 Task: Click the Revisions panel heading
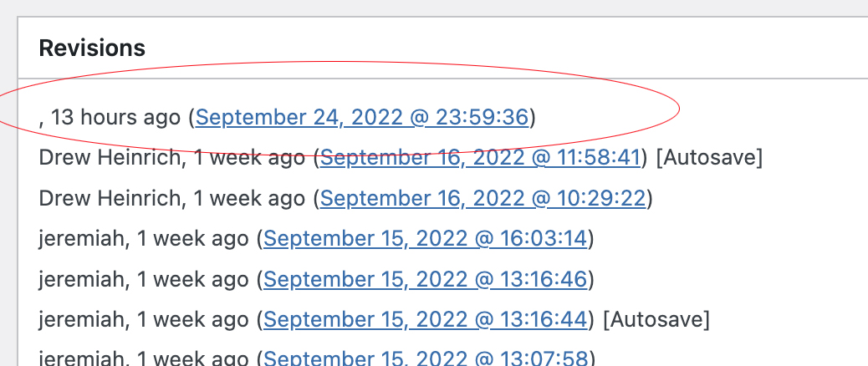(92, 48)
